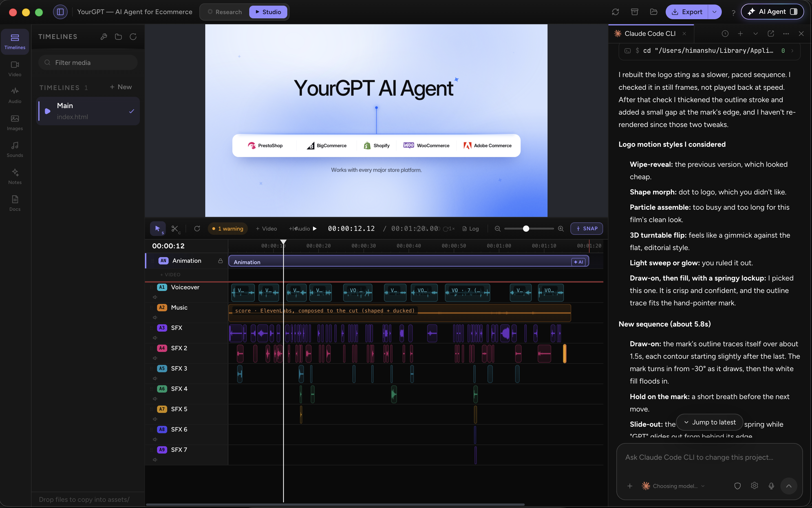The image size is (812, 508).
Task: Expand the chevron in Claude panel header
Action: [x=756, y=34]
